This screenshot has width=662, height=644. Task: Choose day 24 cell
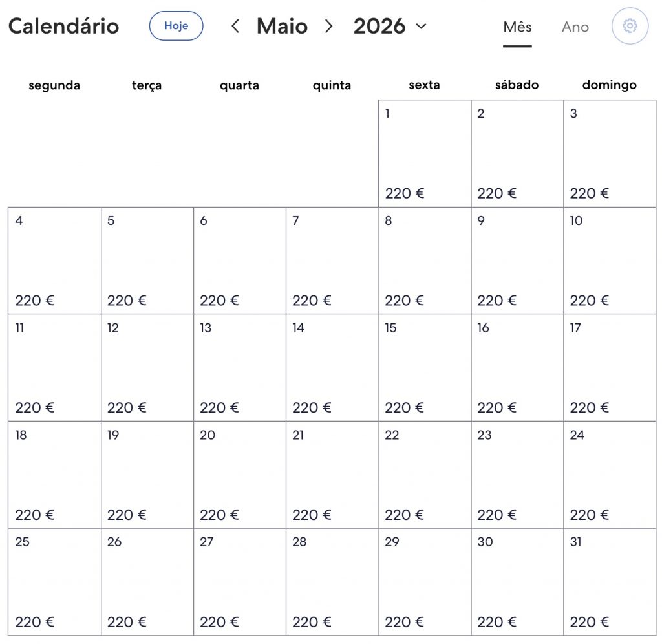610,475
